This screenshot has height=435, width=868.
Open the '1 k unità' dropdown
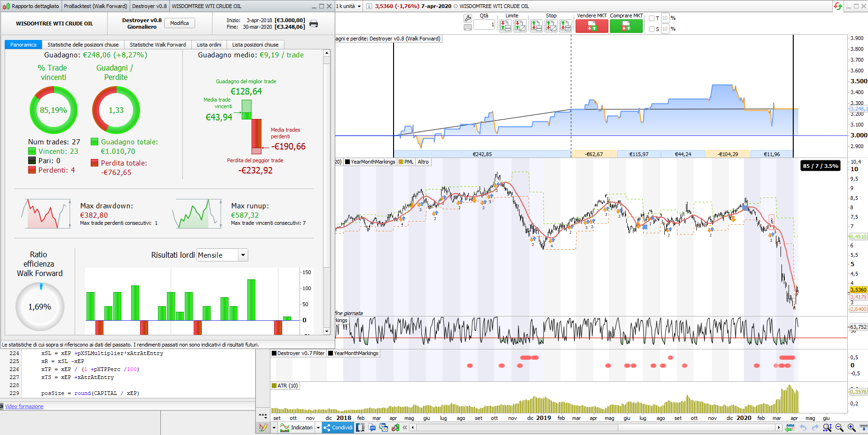click(348, 6)
